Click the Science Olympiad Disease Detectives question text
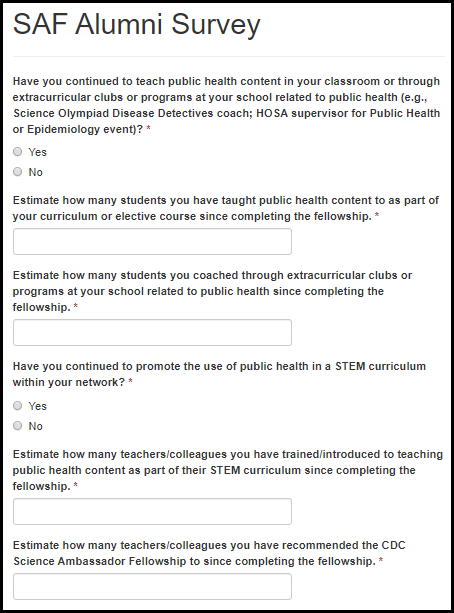 (226, 105)
